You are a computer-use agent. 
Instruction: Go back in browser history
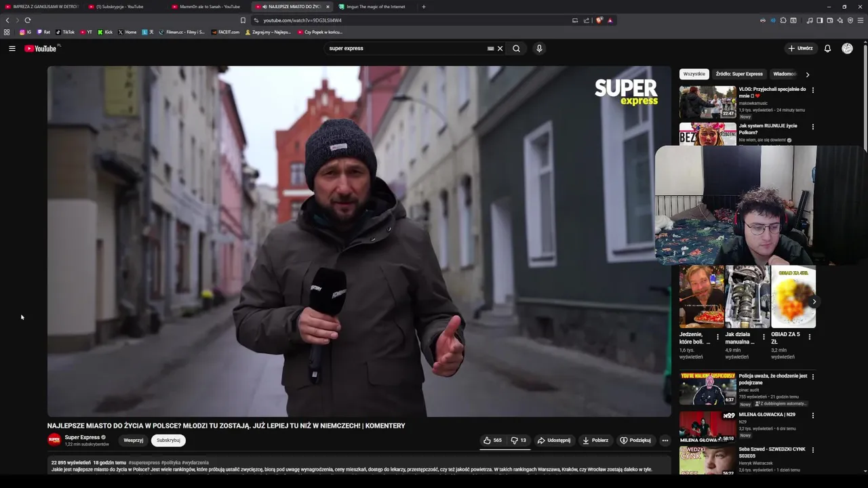tap(7, 20)
